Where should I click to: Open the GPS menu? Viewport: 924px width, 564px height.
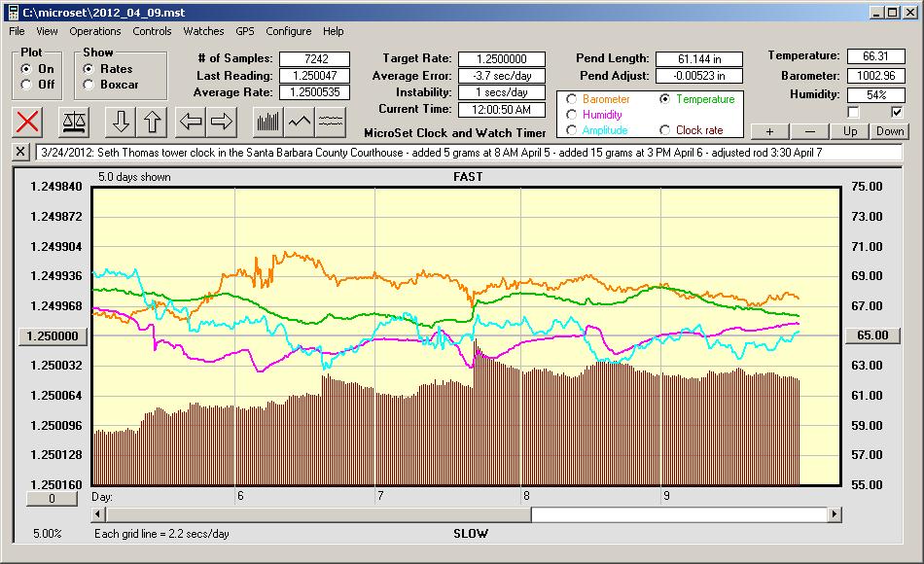click(x=245, y=31)
